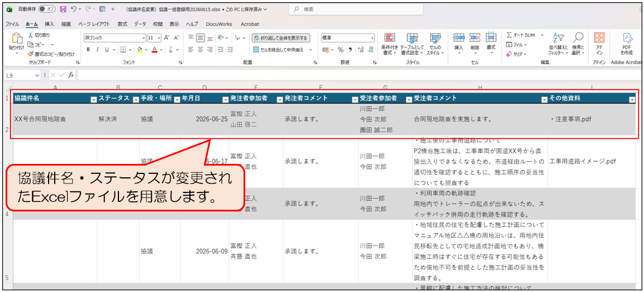Click the accounting currency format icon
Image resolution: width=644 pixels, height=292 pixels.
(325, 49)
